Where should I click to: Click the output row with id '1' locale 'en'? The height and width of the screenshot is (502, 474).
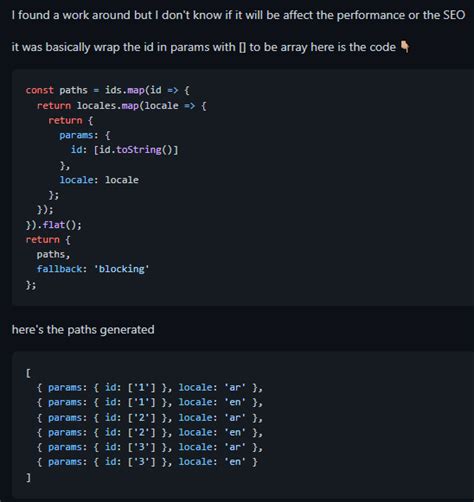150,402
